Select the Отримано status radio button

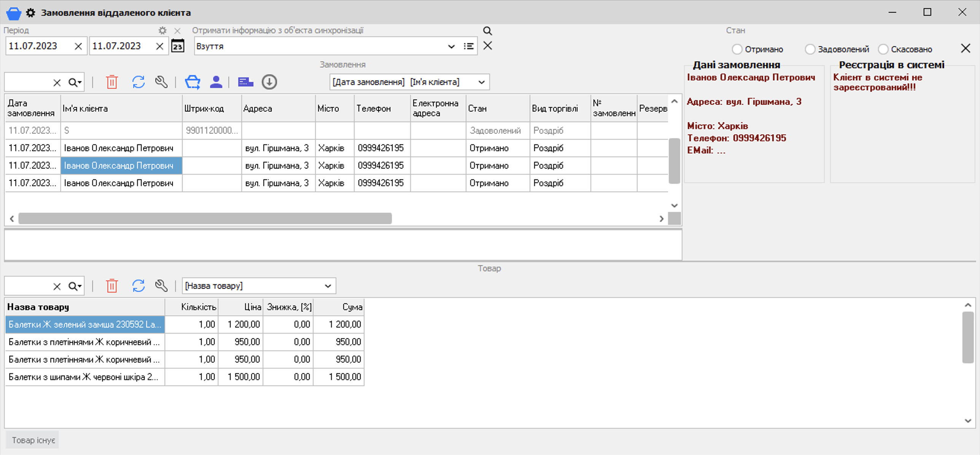[737, 49]
